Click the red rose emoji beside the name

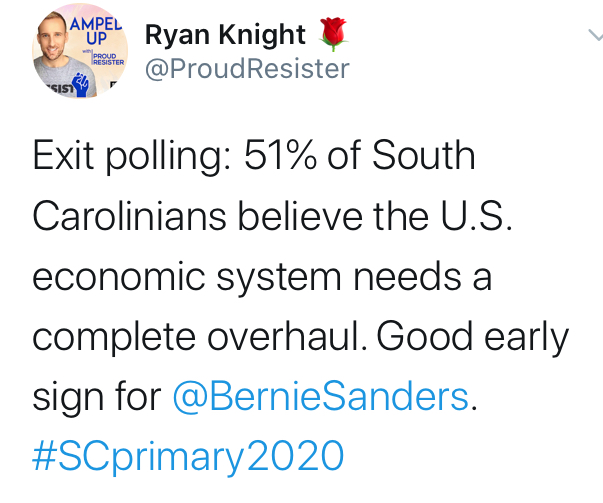tap(333, 34)
